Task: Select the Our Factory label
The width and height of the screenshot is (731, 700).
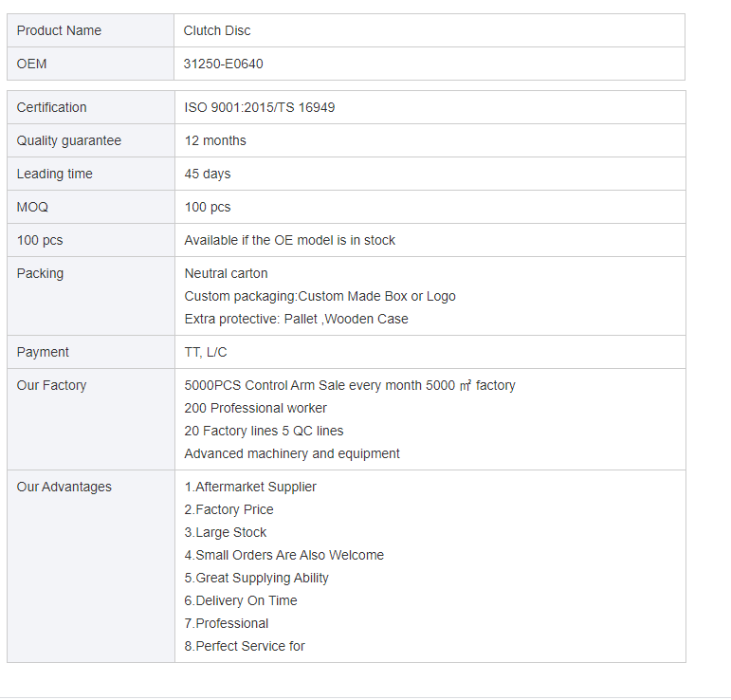Action: click(x=52, y=385)
